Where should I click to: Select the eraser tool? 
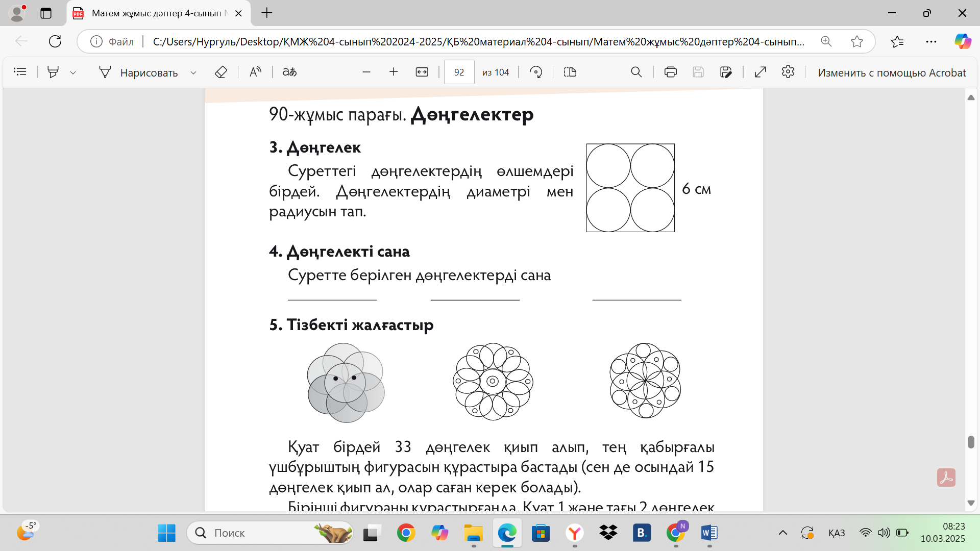220,72
